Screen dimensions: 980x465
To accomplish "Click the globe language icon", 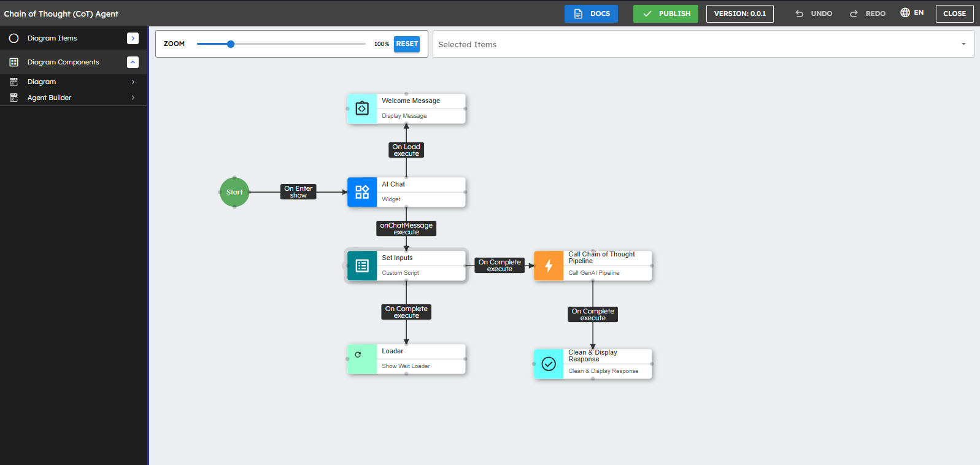I will [x=905, y=13].
